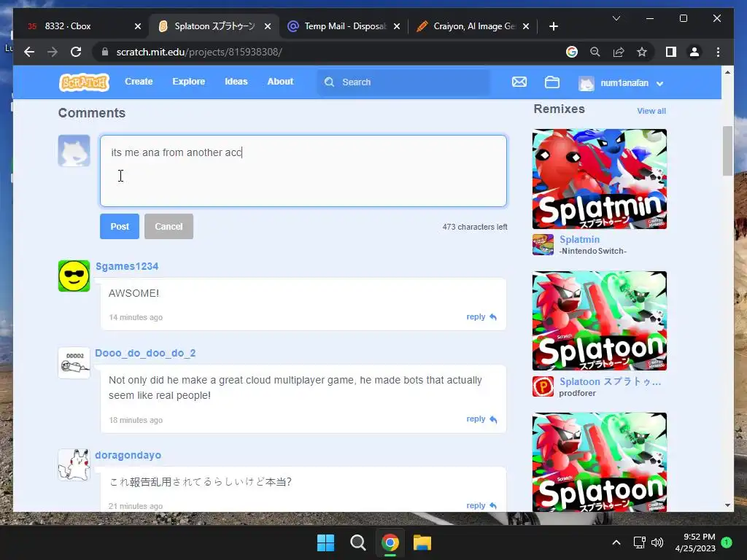The width and height of the screenshot is (747, 560).
Task: Open the Messages envelope icon
Action: [519, 82]
